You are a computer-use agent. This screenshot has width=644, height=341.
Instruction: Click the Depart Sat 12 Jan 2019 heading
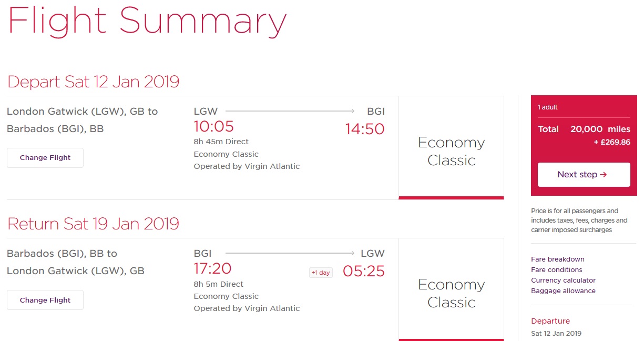click(x=93, y=82)
